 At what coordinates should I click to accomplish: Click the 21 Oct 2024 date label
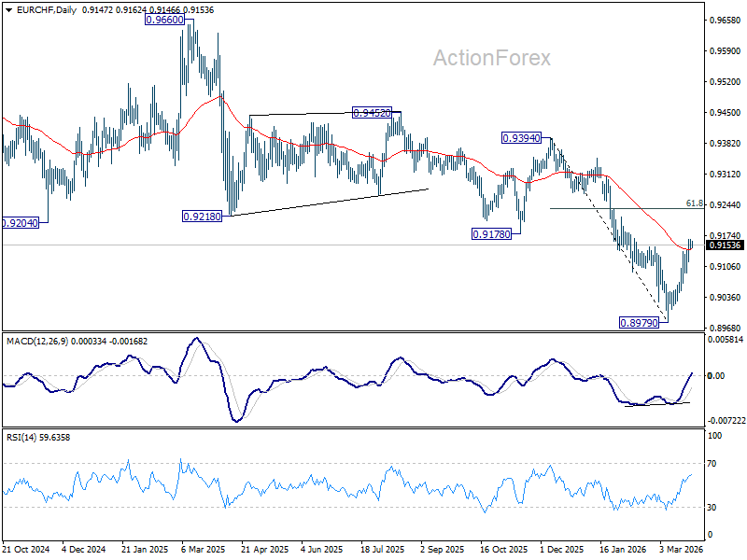pos(26,549)
